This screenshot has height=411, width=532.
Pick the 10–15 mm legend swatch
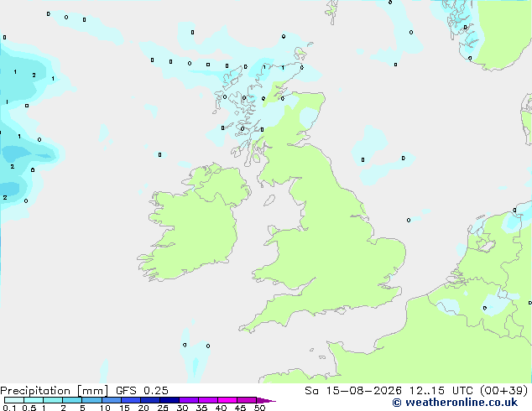[x=111, y=400]
